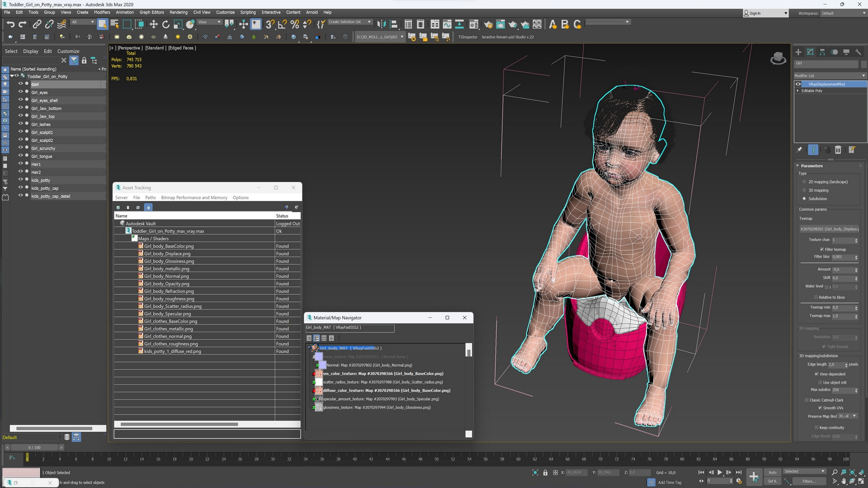This screenshot has height=488, width=868.
Task: Open Bitmap Performance and Memory menu
Action: tap(194, 197)
